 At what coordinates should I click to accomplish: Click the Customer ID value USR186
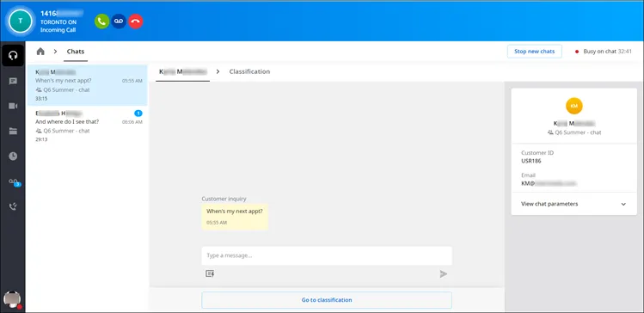click(x=531, y=161)
